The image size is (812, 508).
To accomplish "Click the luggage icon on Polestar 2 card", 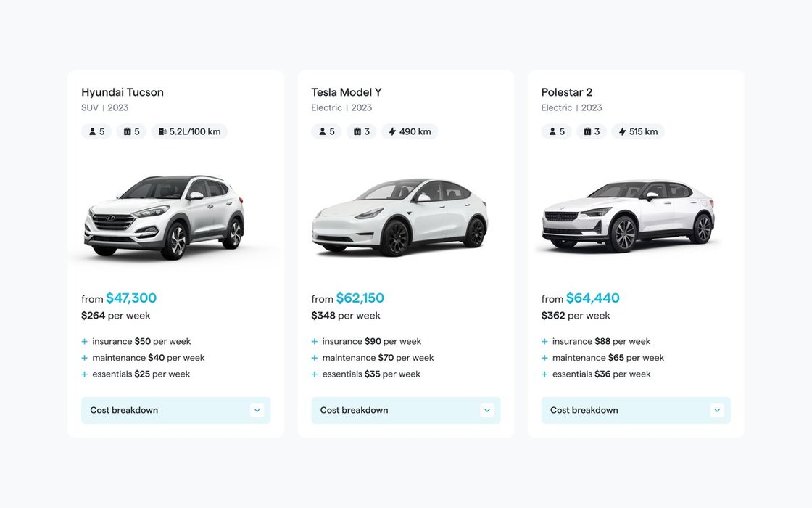I will (x=587, y=132).
